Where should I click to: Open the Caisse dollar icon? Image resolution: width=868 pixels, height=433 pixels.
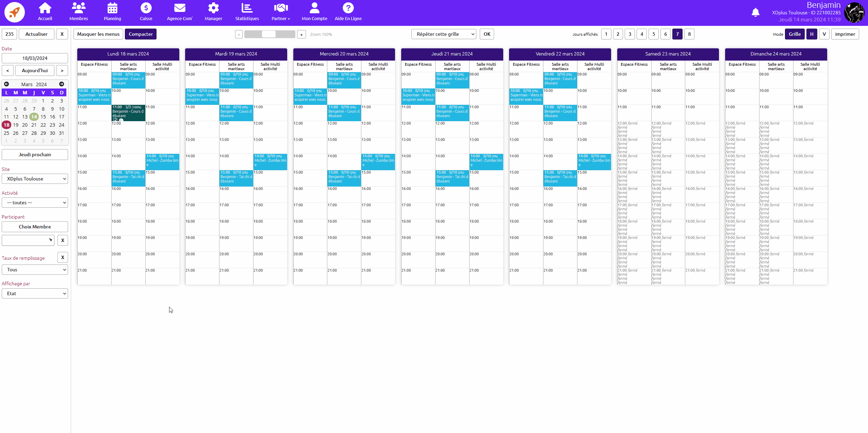[x=146, y=8]
